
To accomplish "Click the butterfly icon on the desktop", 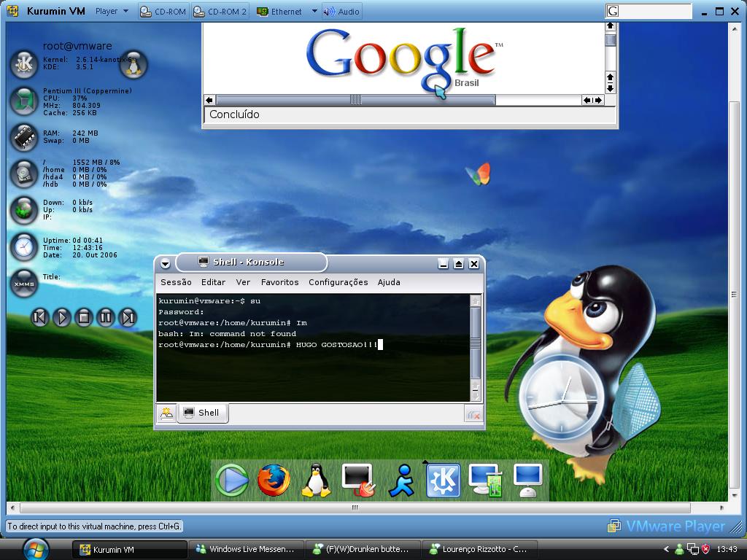I will (x=479, y=174).
